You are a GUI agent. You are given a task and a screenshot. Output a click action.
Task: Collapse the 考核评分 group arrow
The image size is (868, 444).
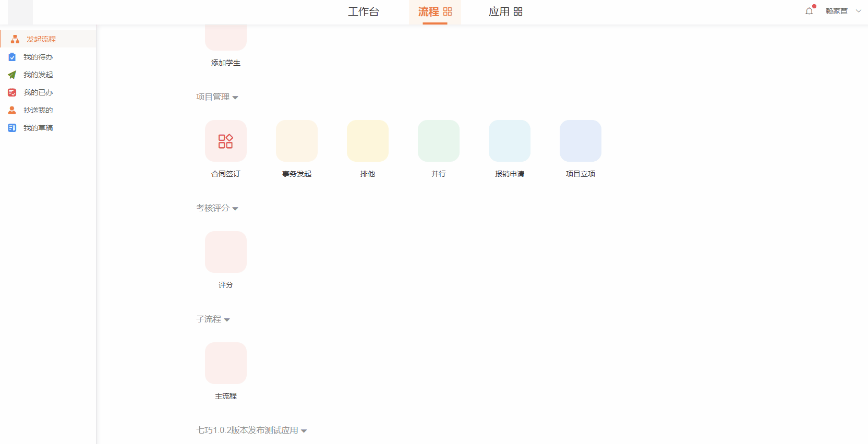[235, 209]
